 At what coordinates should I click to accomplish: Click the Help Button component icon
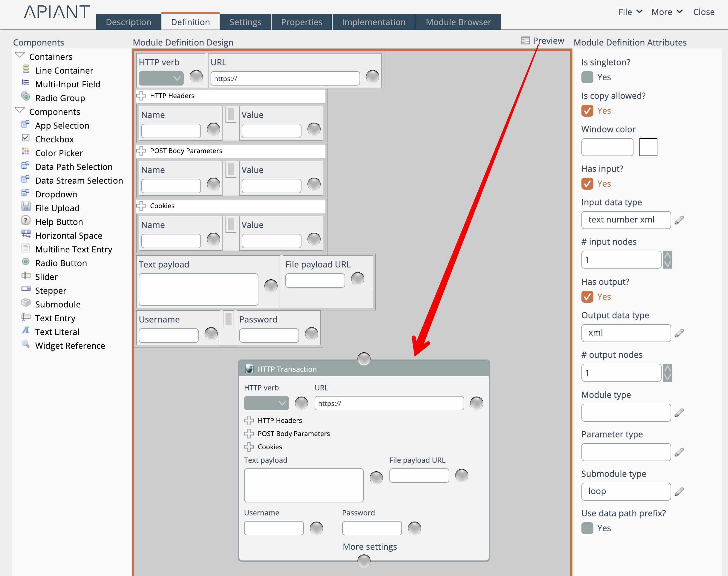pyautogui.click(x=26, y=220)
